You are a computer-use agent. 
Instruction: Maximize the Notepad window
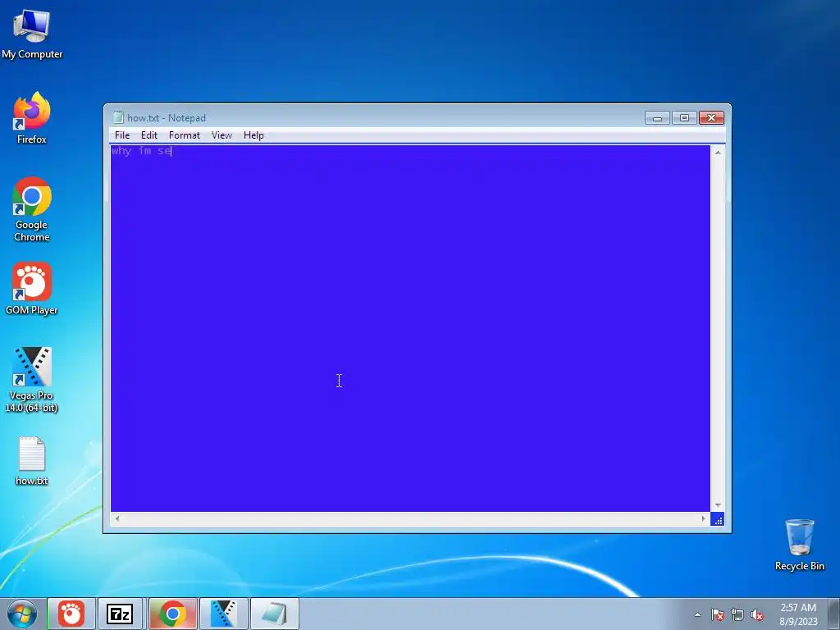coord(684,118)
